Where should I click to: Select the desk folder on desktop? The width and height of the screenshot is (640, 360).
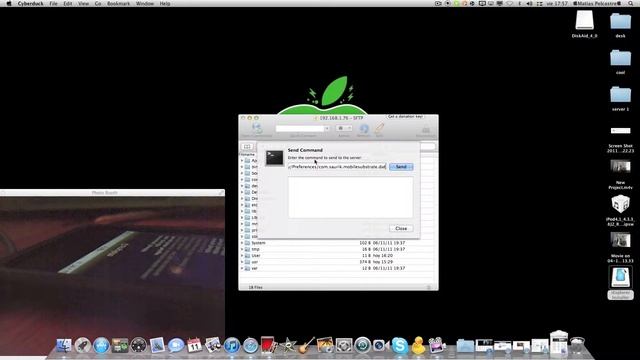tap(620, 21)
